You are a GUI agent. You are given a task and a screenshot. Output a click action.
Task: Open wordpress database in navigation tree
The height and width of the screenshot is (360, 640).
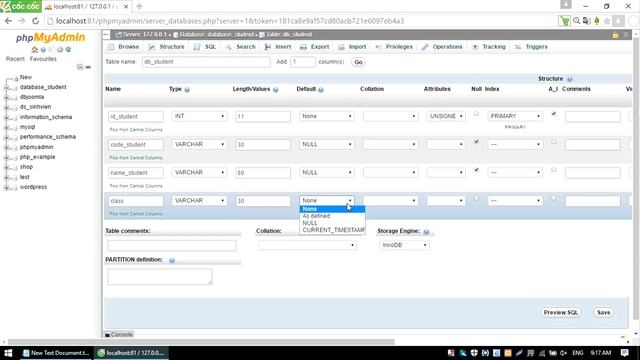pos(33,187)
